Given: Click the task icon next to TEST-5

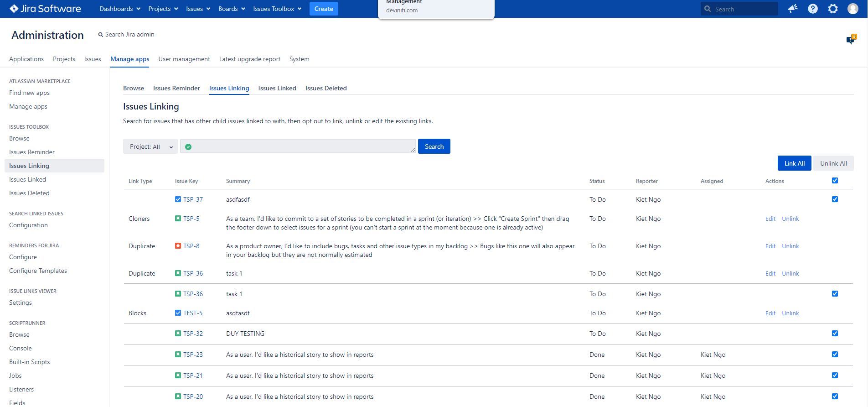Looking at the screenshot, I should pyautogui.click(x=178, y=313).
